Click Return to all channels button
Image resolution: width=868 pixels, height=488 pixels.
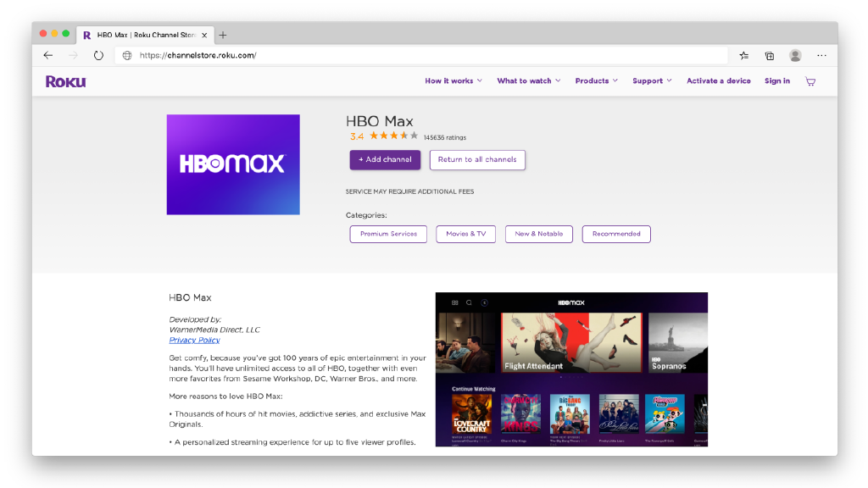[x=477, y=159]
